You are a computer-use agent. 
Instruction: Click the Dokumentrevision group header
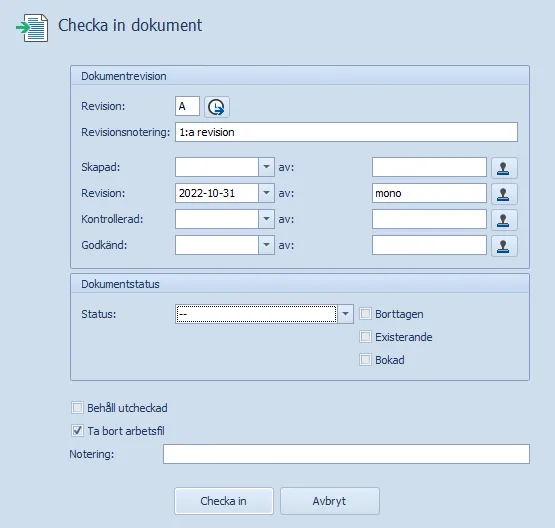[300, 76]
